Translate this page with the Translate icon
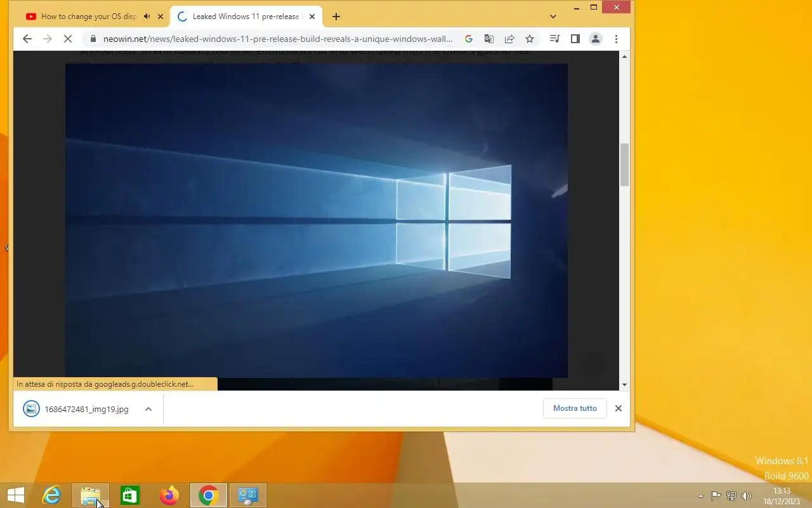This screenshot has height=508, width=812. [x=488, y=39]
